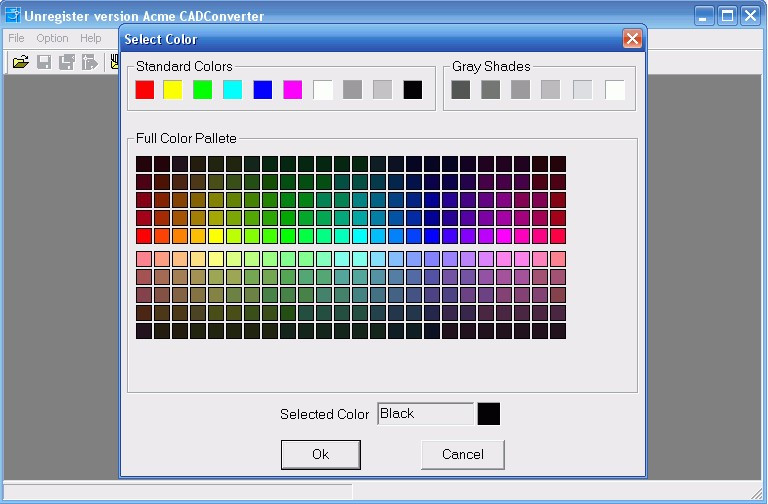Close the Select Color dialog
Screen dimensions: 768x504
tap(632, 38)
